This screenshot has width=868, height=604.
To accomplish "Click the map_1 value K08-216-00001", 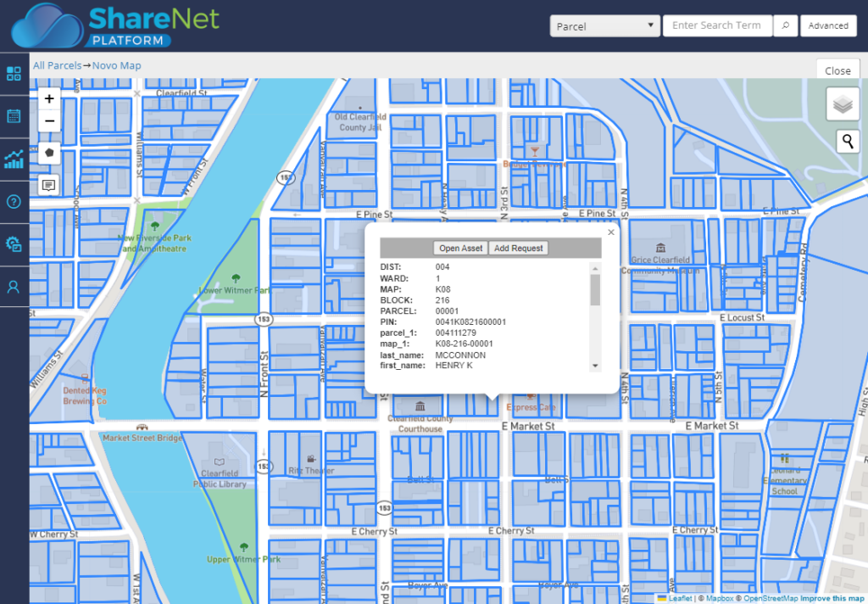I will tap(464, 344).
